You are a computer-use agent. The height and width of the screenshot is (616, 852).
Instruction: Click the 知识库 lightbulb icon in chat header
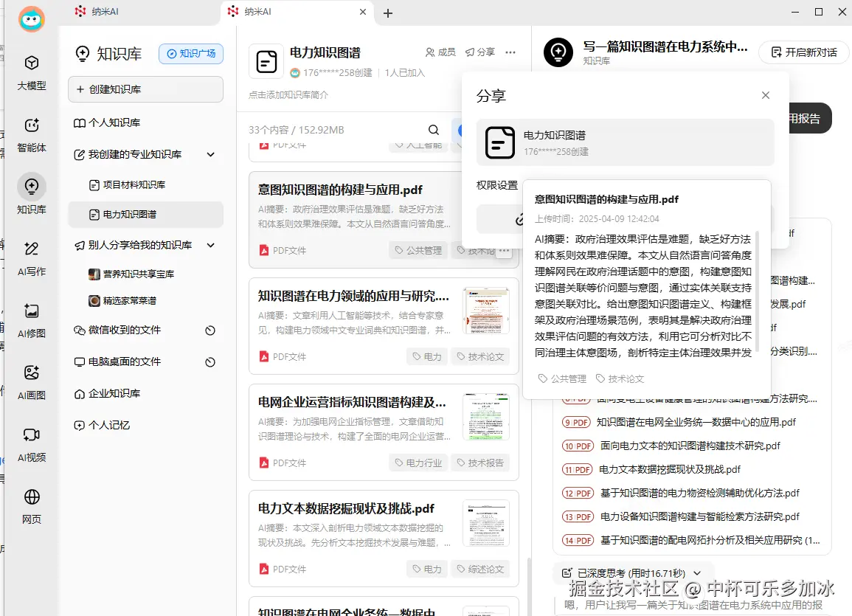(558, 52)
